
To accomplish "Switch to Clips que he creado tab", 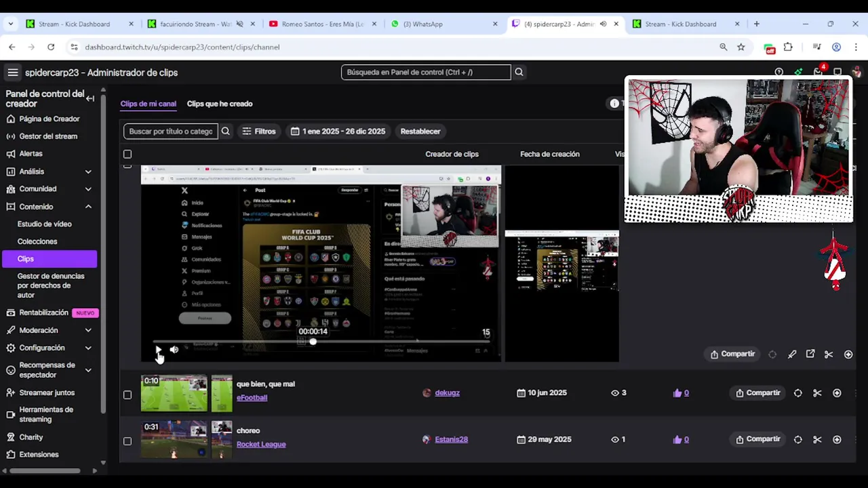I will pos(220,104).
